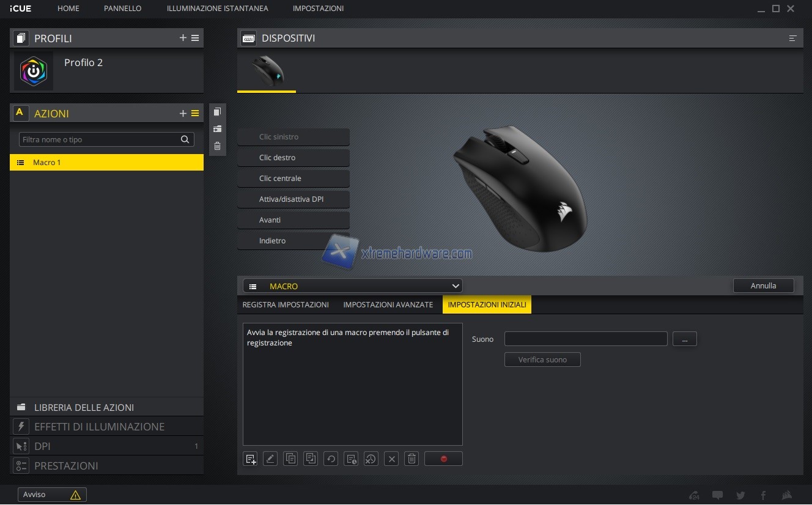
Task: Switch to Impostazioni Avanzate tab
Action: pyautogui.click(x=388, y=304)
